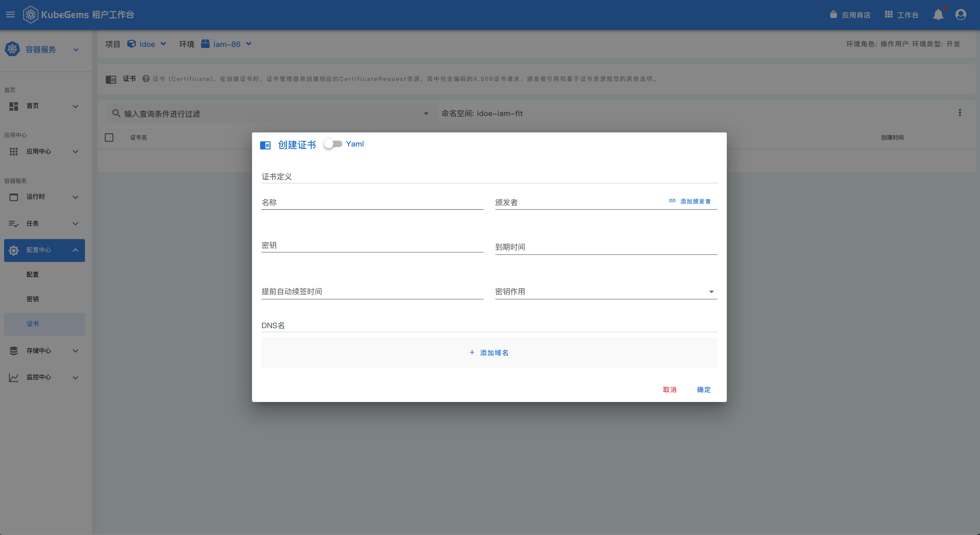The image size is (980, 535).
Task: Focus the 提前自动续签时间 input field
Action: point(372,292)
